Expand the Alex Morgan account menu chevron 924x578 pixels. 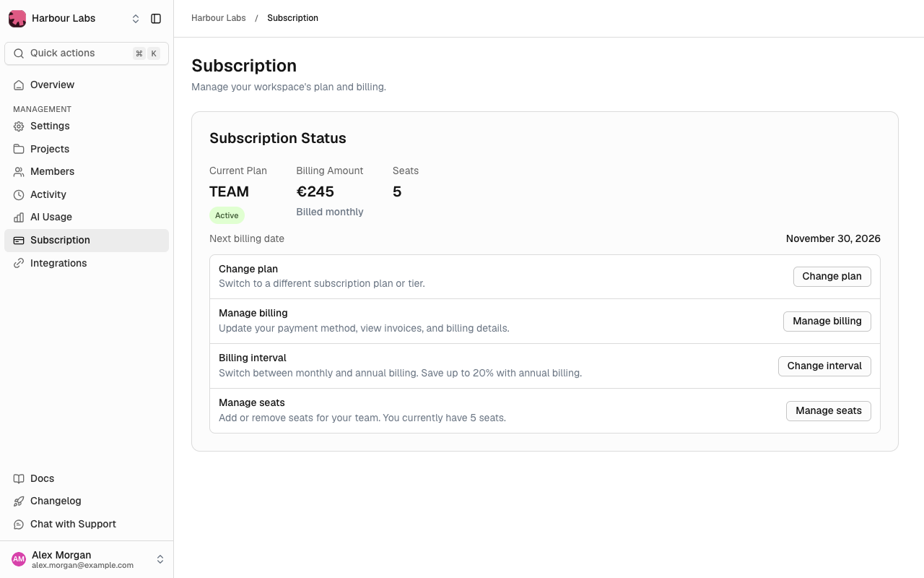tap(160, 559)
